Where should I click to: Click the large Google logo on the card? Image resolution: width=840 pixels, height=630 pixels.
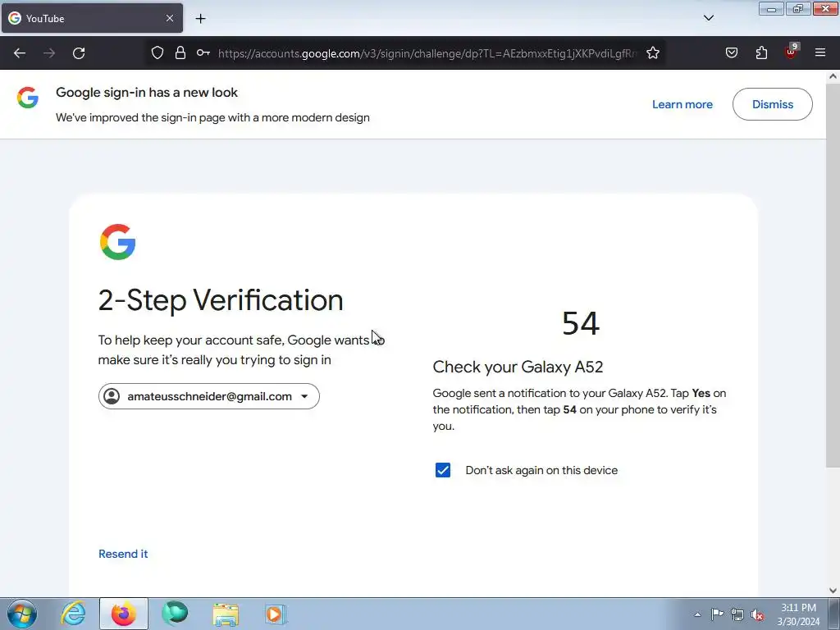118,242
